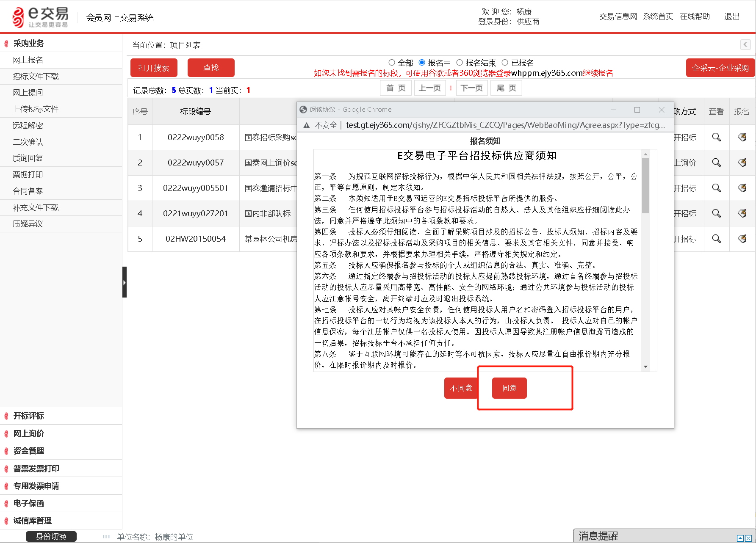Viewport: 756px width, 543px height.
Task: Open 企采云-企业采购 button
Action: pos(720,68)
